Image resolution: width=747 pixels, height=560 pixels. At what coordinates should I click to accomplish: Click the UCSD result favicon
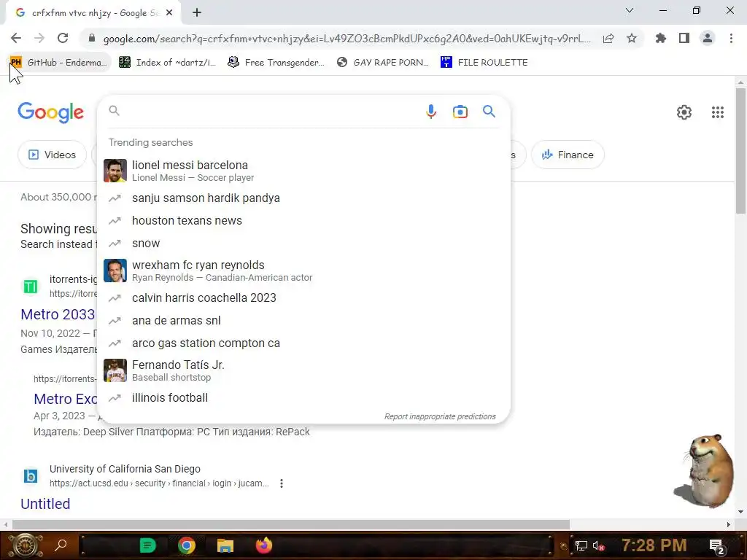pos(31,475)
